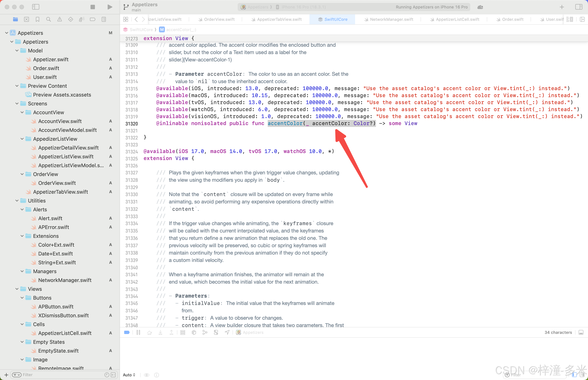This screenshot has width=588, height=380.
Task: Collapse the Utilities folder group
Action: click(17, 201)
